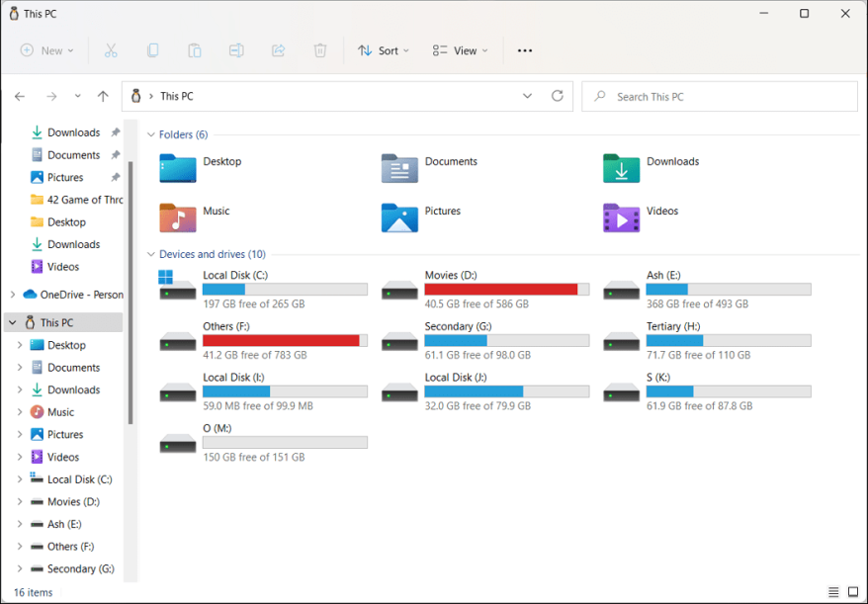Image resolution: width=868 pixels, height=604 pixels.
Task: Click the Copy icon in toolbar
Action: point(152,50)
